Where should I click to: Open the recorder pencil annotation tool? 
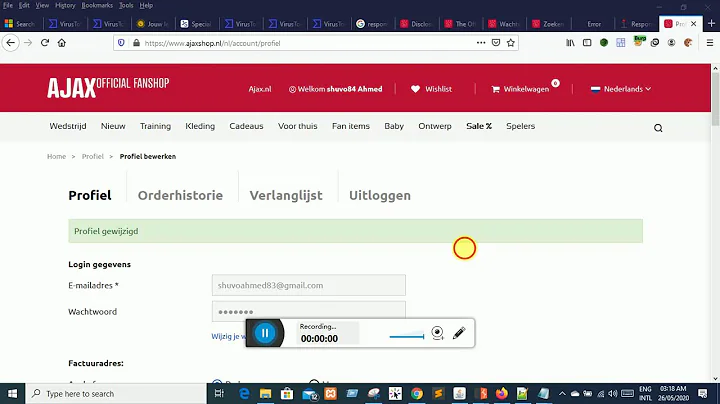pyautogui.click(x=459, y=333)
